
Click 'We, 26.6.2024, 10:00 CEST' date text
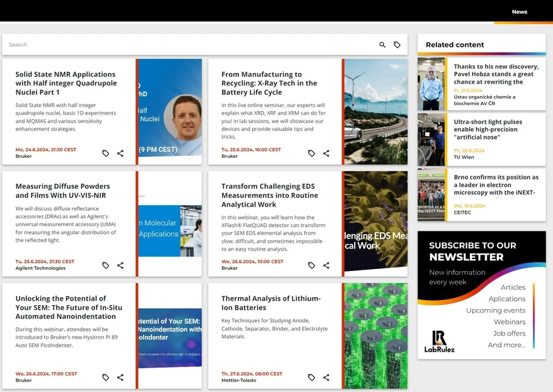click(252, 261)
